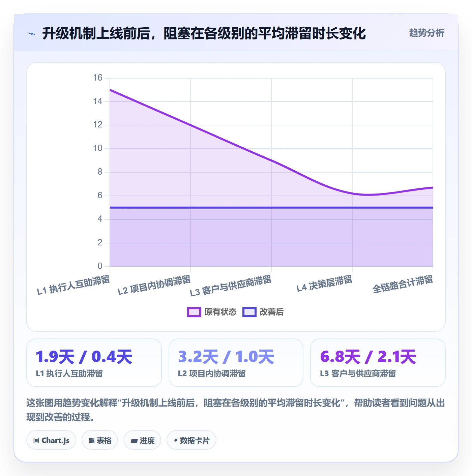Viewport: 472px width, 476px height.
Task: Click the 趋势分析 label in header
Action: pos(426,33)
